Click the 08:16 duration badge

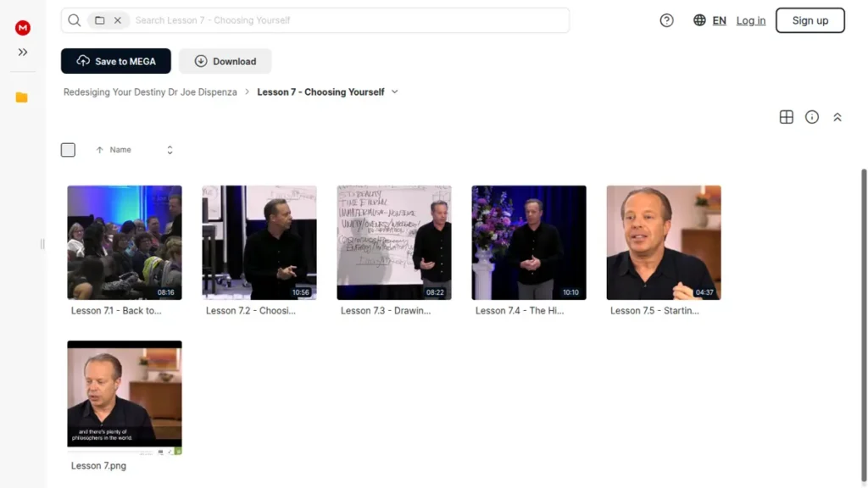[165, 292]
